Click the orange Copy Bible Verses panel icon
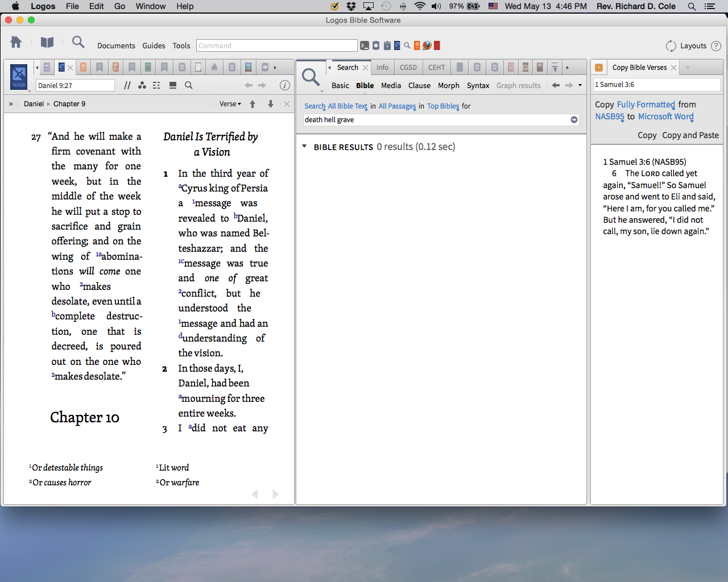 point(599,68)
